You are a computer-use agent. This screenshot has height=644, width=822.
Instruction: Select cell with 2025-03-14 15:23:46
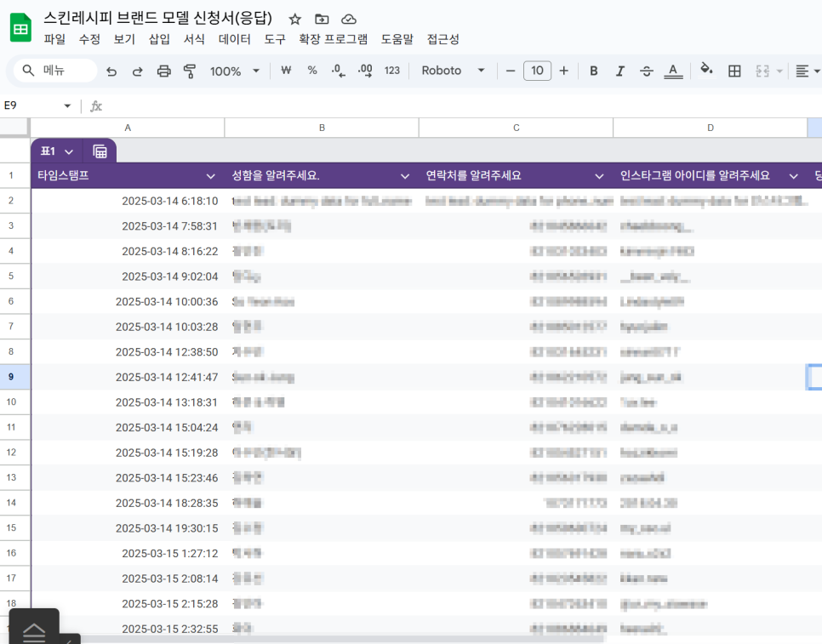tap(128, 477)
